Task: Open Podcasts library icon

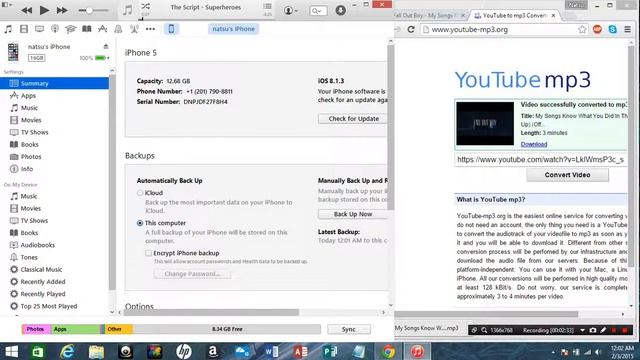Action: point(55,29)
